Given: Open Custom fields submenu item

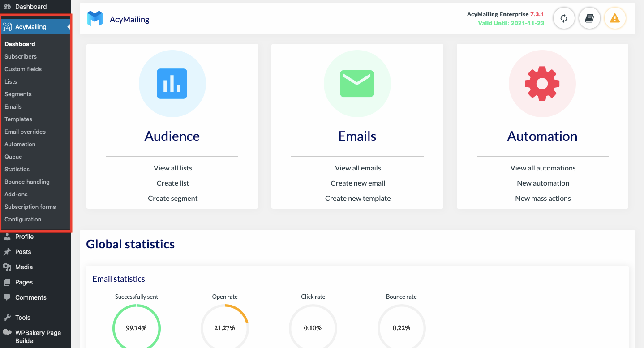Looking at the screenshot, I should (x=23, y=69).
